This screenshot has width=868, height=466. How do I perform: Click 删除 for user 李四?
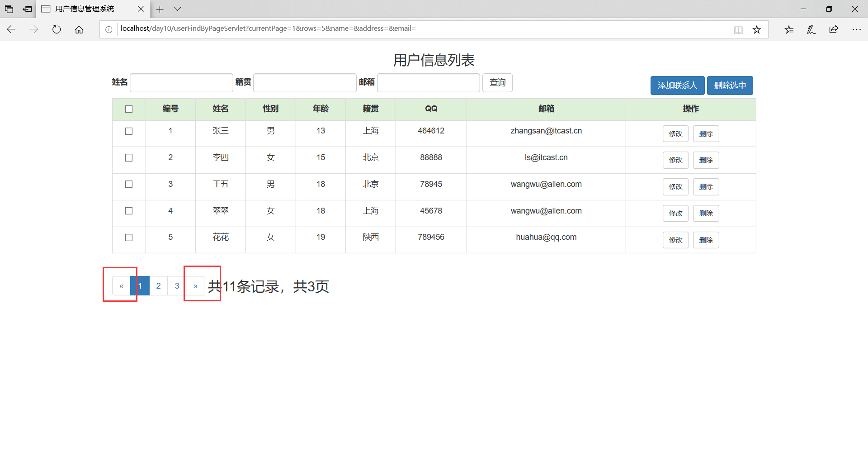706,160
